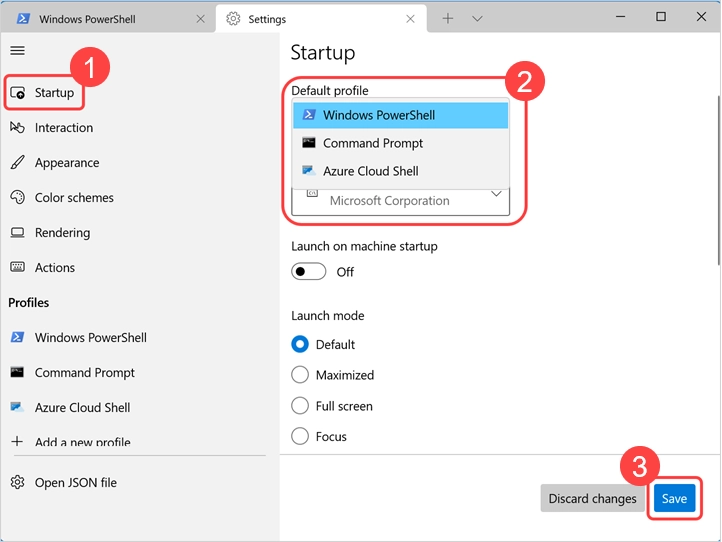Select Focus launch mode

coord(300,437)
